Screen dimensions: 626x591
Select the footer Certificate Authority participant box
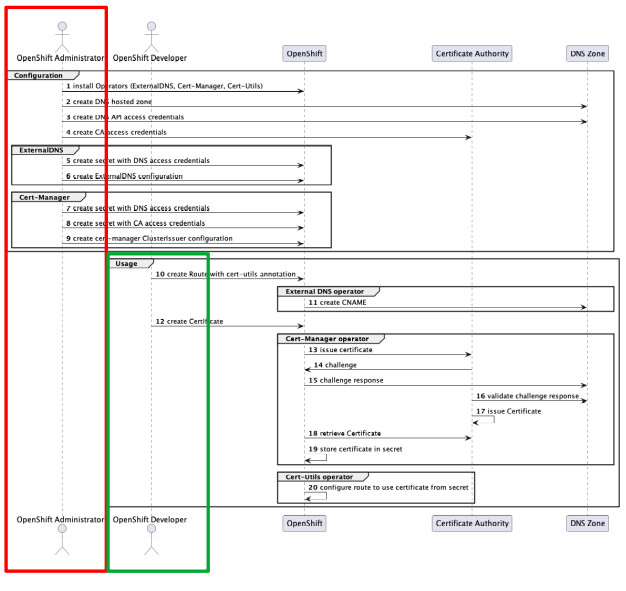pyautogui.click(x=472, y=523)
